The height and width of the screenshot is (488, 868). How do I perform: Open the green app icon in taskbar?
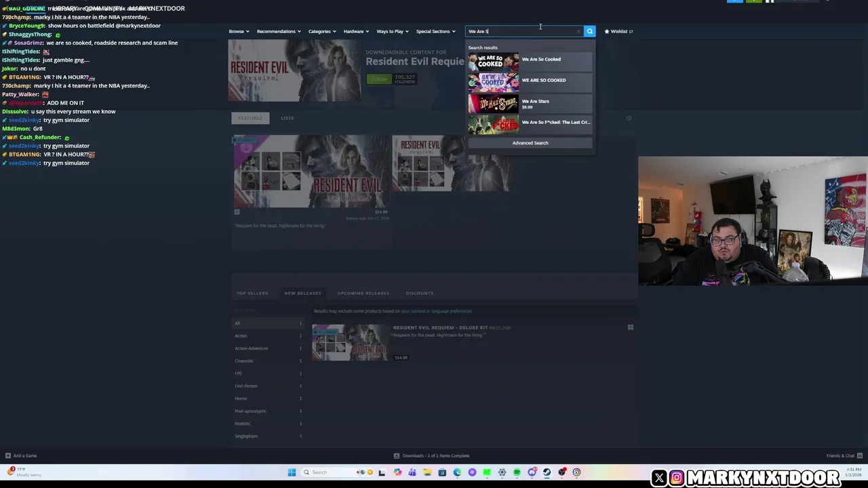[487, 472]
